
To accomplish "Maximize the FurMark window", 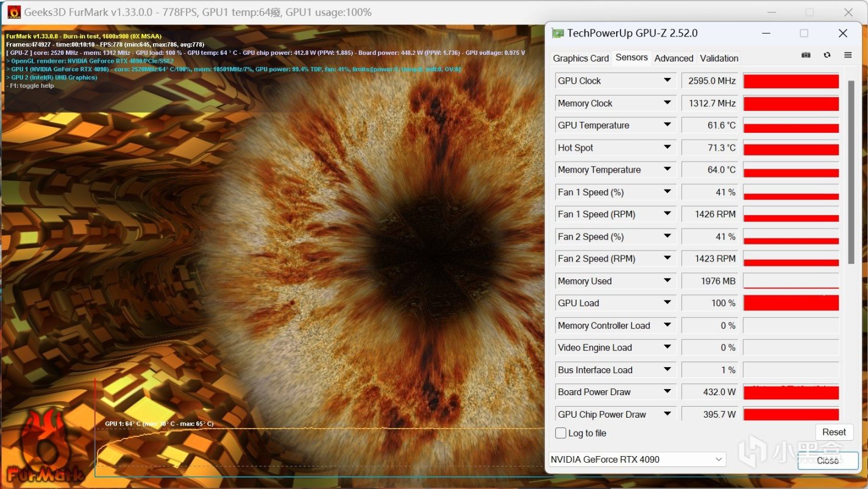I will pos(809,12).
